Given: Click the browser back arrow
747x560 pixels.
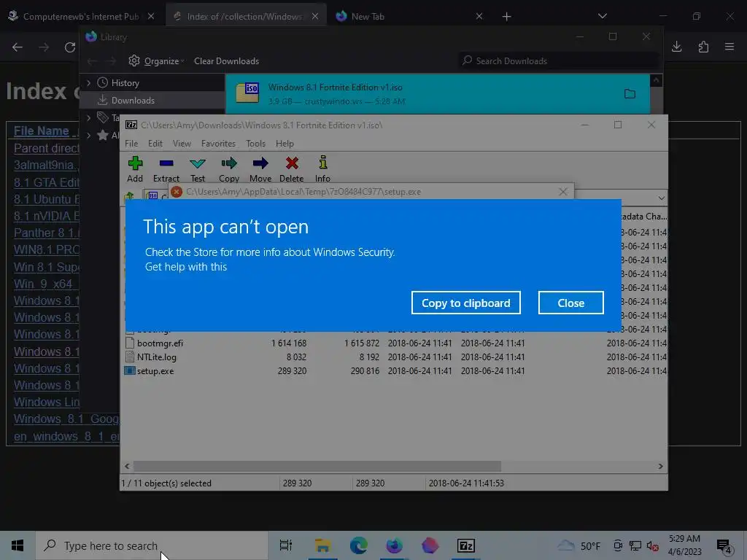Looking at the screenshot, I should [x=18, y=47].
